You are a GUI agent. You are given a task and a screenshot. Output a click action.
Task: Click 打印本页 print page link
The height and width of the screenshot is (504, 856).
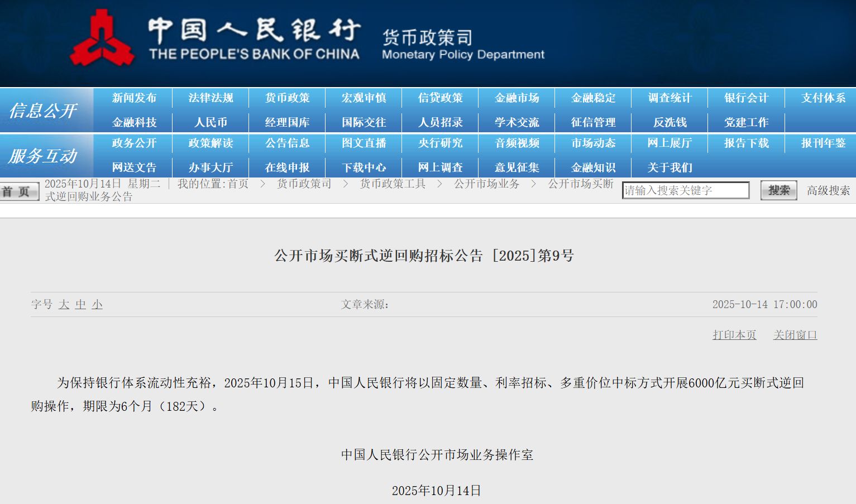[734, 335]
